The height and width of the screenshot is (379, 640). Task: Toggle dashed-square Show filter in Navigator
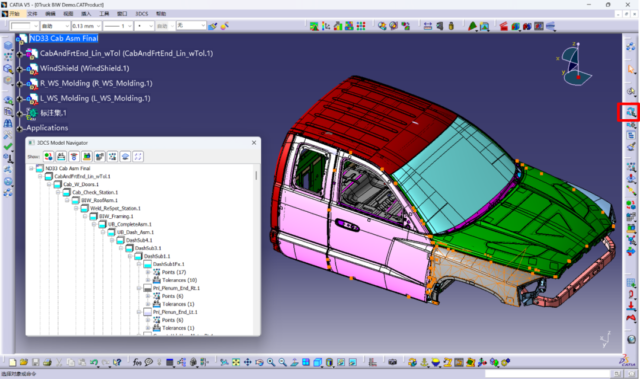click(x=138, y=157)
